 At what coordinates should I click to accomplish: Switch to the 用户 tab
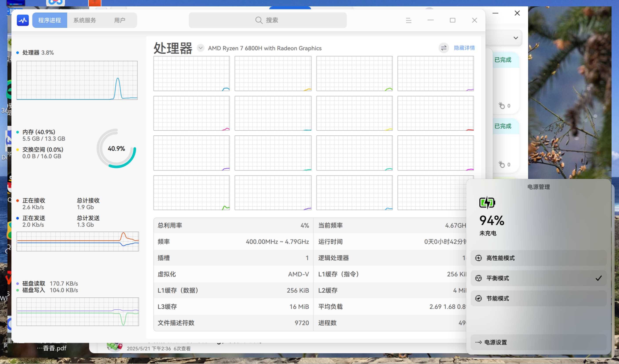point(120,20)
